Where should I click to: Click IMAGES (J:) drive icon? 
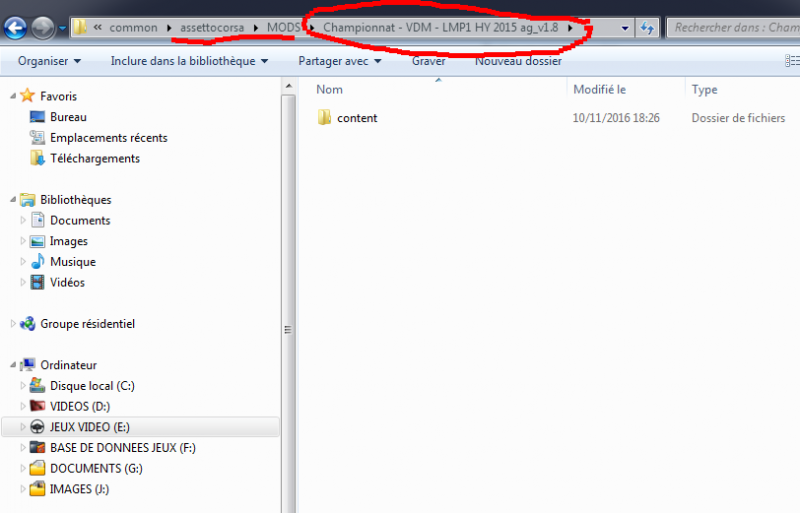[37, 489]
